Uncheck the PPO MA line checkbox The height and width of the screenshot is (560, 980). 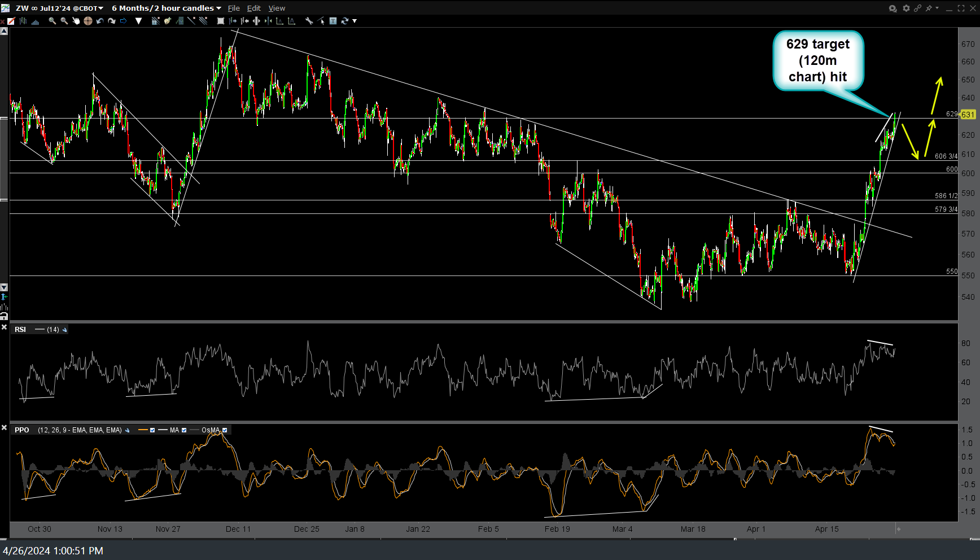coord(184,430)
